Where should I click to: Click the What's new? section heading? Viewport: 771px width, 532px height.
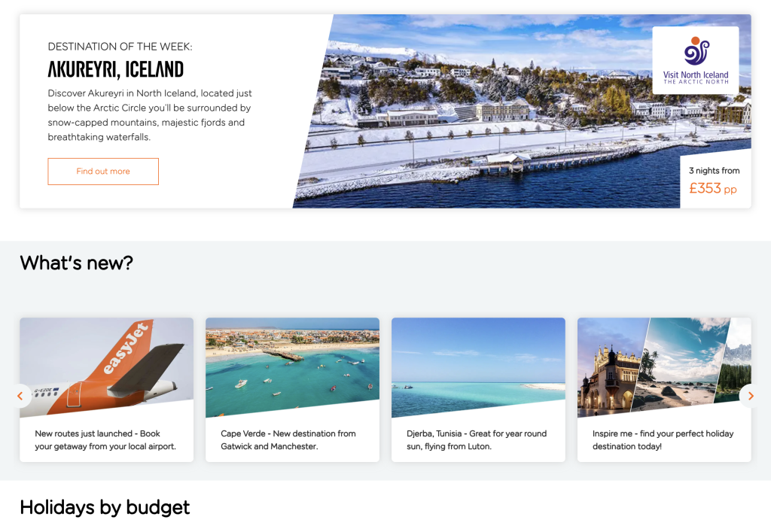tap(77, 263)
